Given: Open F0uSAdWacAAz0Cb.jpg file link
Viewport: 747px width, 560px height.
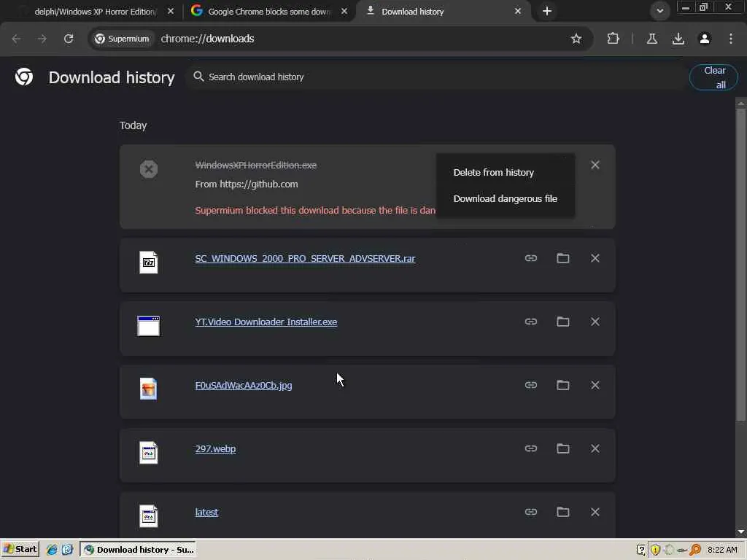Looking at the screenshot, I should (x=244, y=385).
